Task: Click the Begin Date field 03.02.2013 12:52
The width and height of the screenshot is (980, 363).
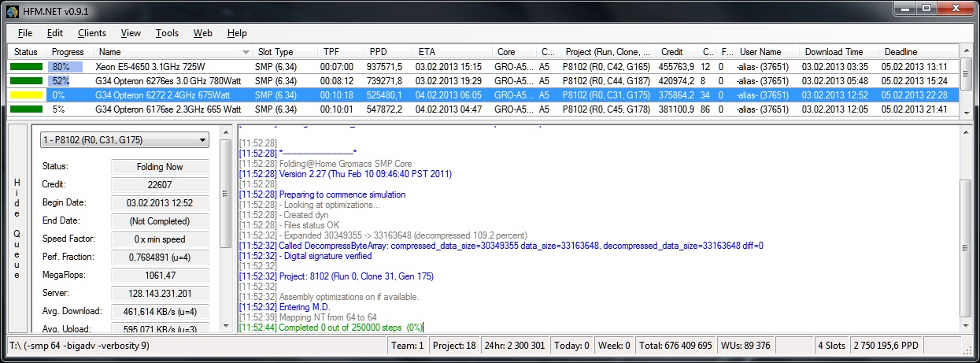Action: point(161,203)
